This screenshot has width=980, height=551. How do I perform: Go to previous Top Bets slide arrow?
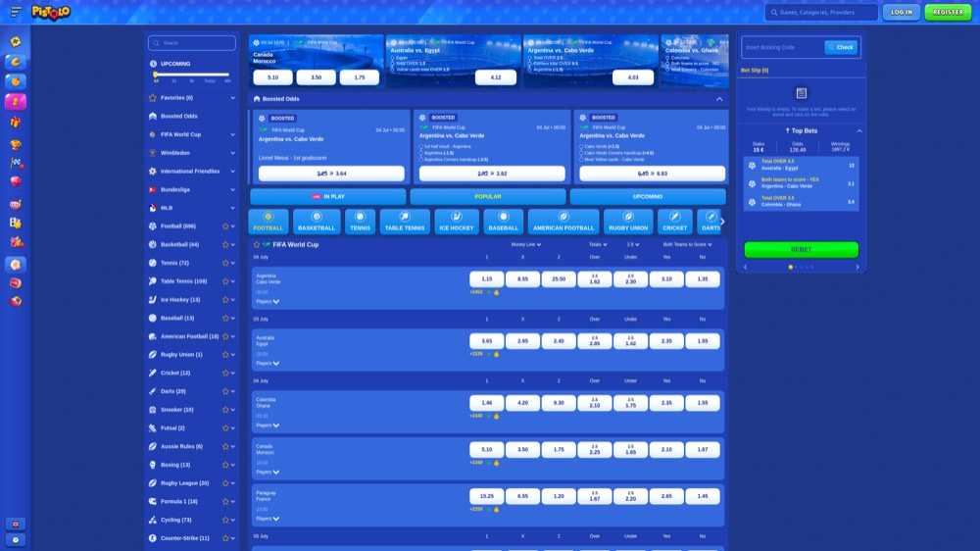click(x=745, y=267)
